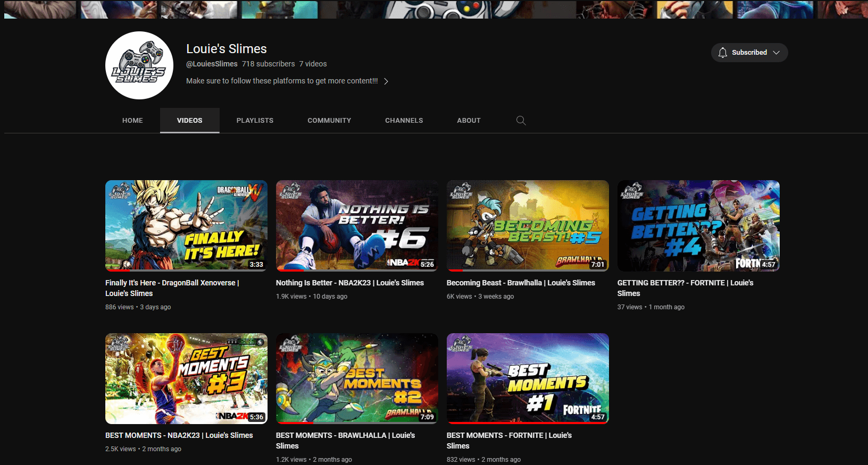Open the PLAYLISTS tab
The image size is (868, 465).
coord(255,121)
